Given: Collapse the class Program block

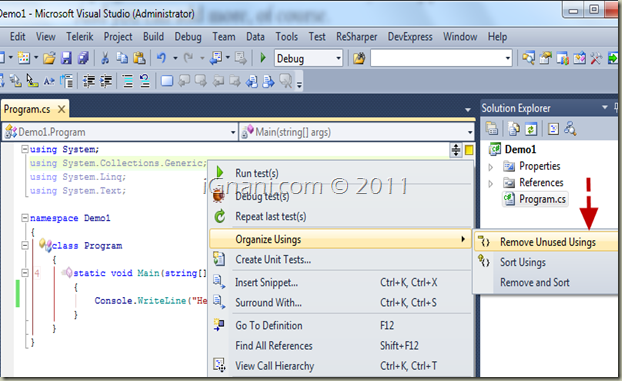Looking at the screenshot, I should (25, 245).
